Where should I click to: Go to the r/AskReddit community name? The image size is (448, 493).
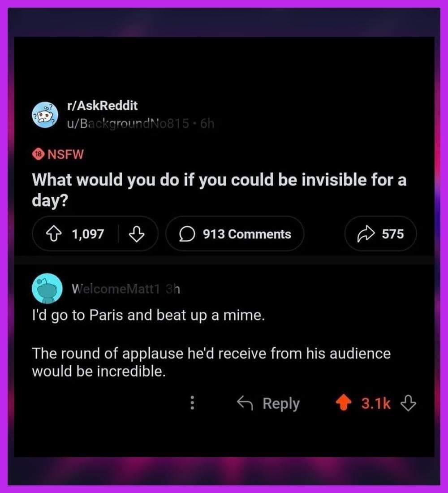[102, 106]
